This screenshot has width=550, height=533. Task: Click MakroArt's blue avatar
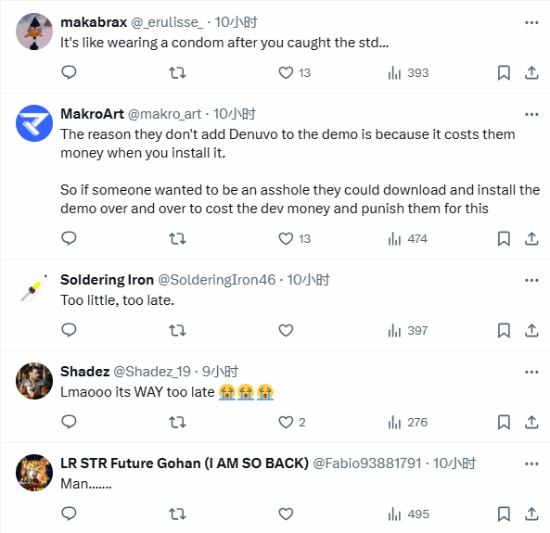coord(34,123)
